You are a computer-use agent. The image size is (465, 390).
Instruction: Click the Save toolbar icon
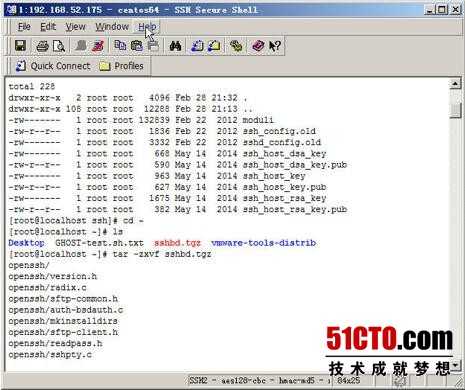point(21,46)
